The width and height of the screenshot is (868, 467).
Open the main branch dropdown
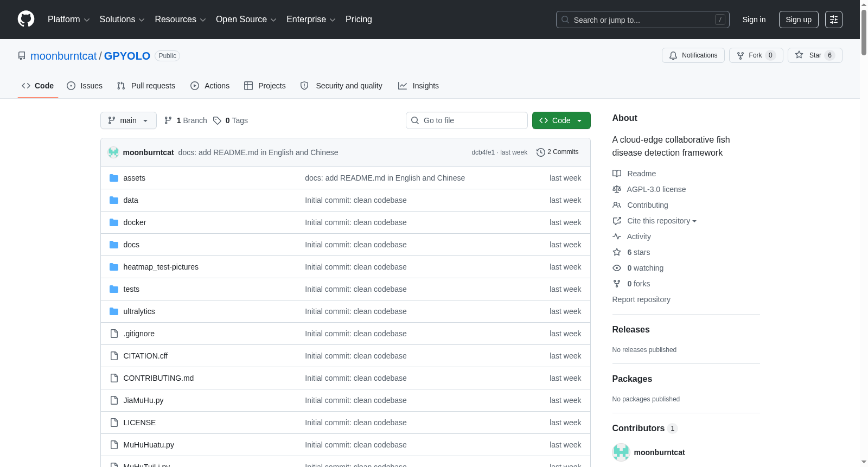coord(129,120)
